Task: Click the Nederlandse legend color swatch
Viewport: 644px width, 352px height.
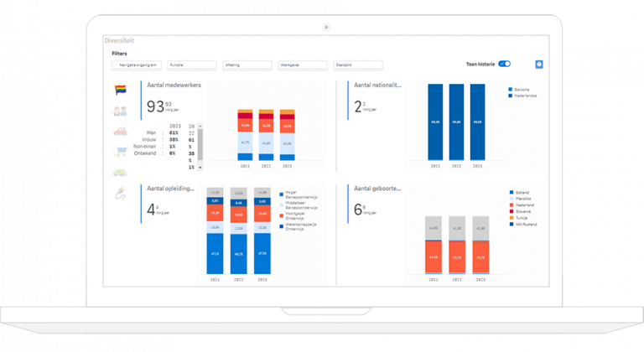Action: pyautogui.click(x=511, y=96)
